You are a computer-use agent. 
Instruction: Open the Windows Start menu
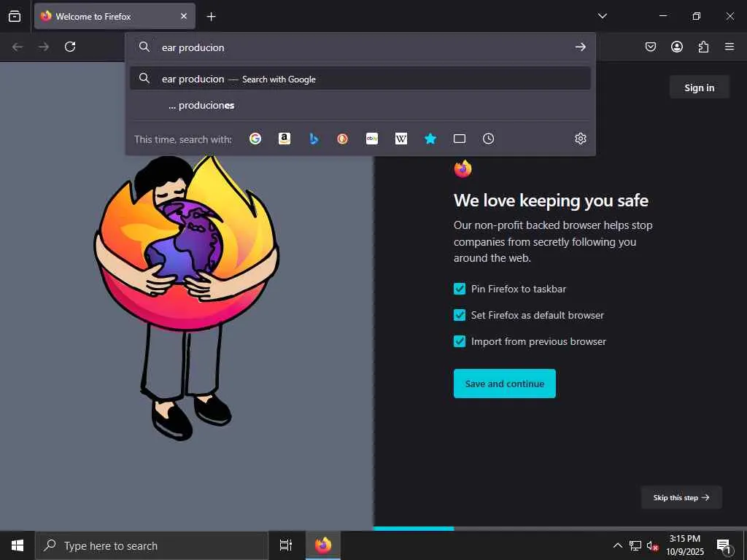click(x=18, y=545)
